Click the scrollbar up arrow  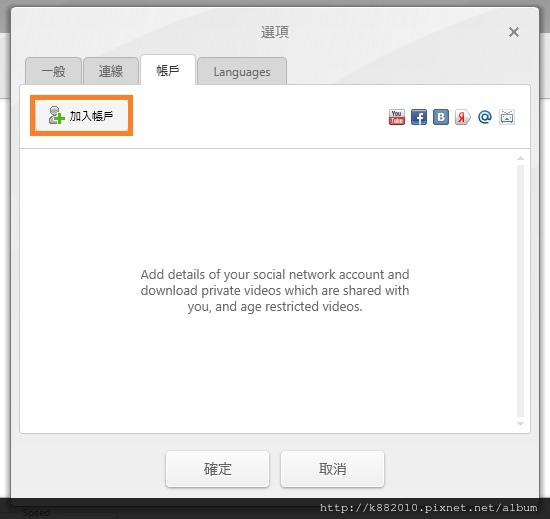(x=521, y=158)
